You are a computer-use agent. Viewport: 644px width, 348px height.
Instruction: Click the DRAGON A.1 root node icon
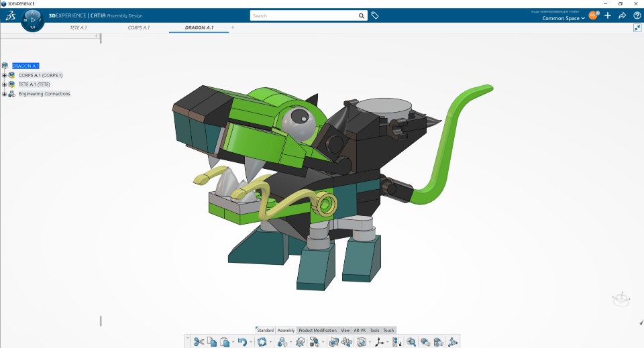pyautogui.click(x=5, y=66)
